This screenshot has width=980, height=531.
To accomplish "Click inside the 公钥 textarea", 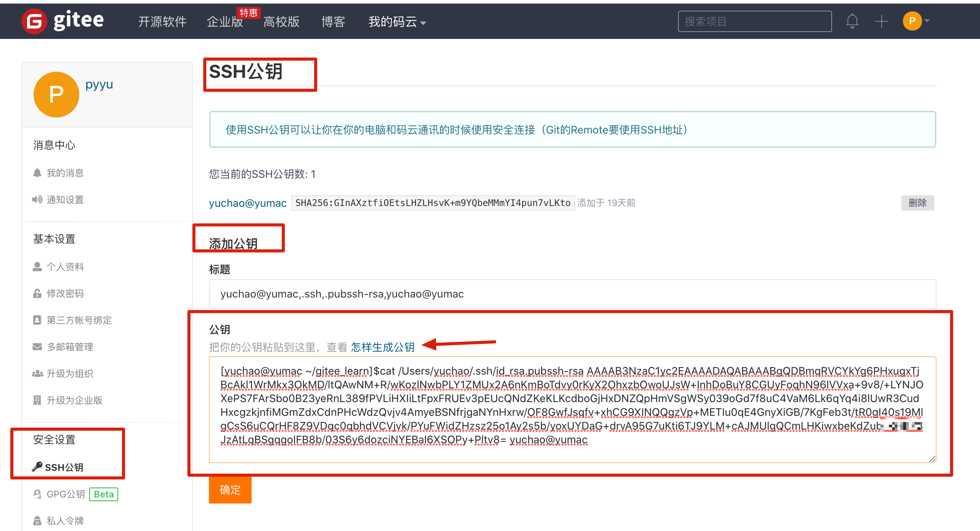I will click(572, 410).
